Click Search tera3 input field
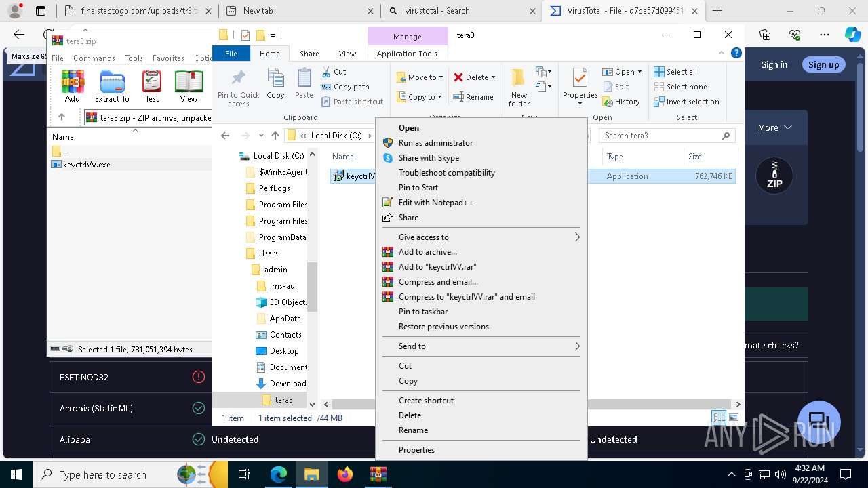 (667, 136)
